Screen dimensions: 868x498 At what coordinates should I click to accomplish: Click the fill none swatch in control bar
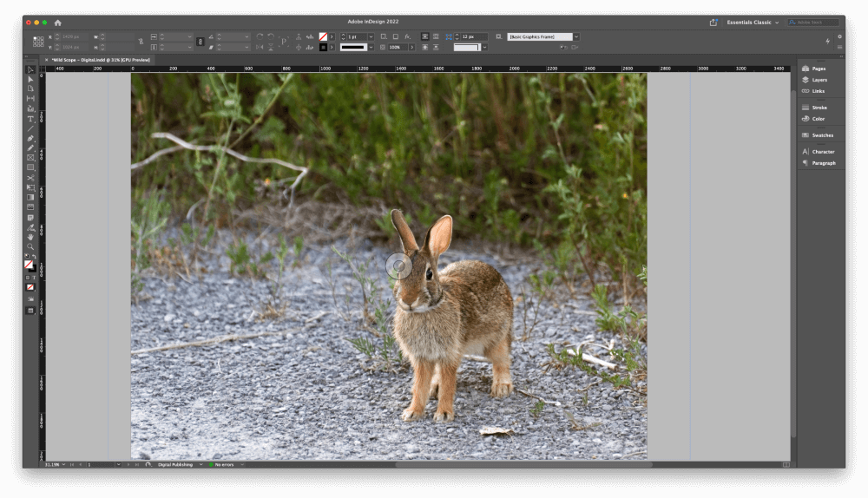[x=323, y=36]
